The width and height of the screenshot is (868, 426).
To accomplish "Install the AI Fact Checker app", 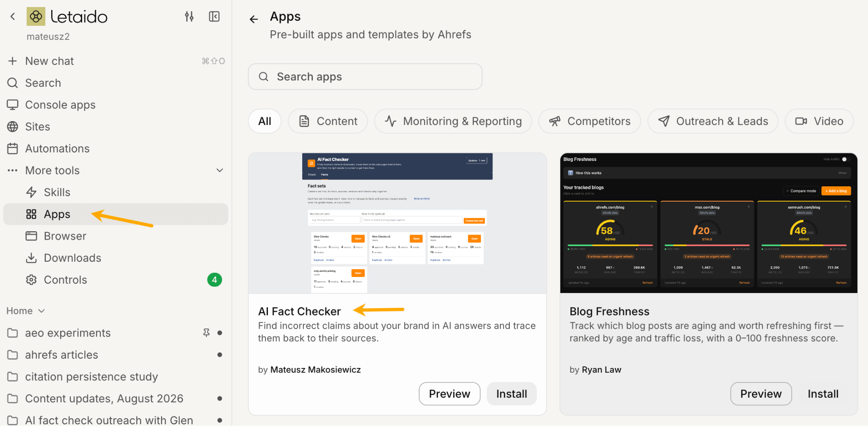I will coord(512,394).
